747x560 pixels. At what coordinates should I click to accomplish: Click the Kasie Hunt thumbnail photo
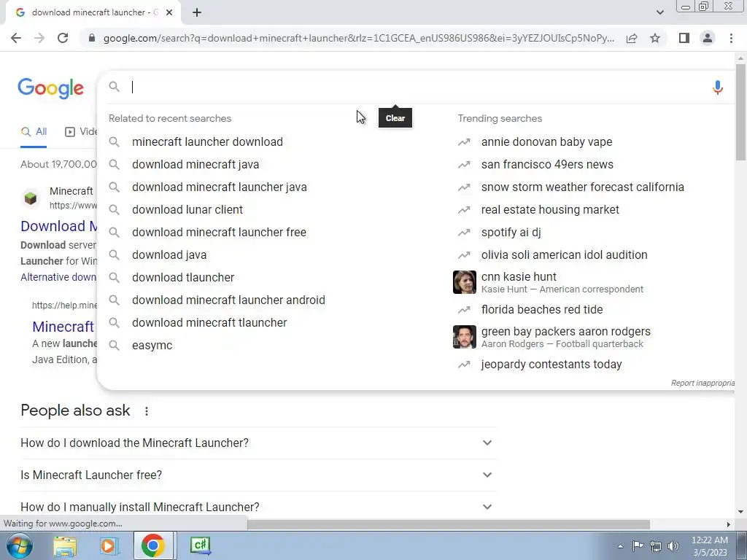click(x=465, y=282)
